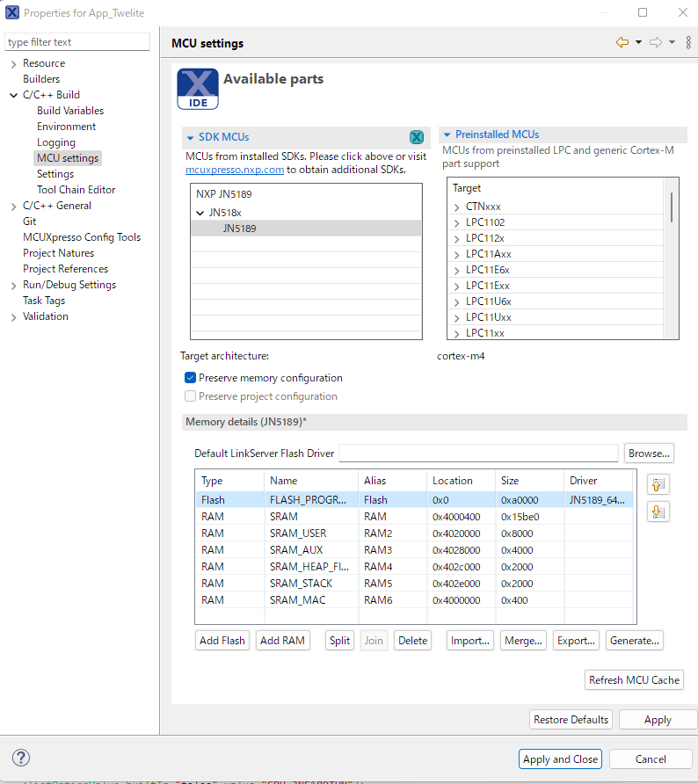Open Tool Chain Editor page
Image resolution: width=698 pixels, height=784 pixels.
[x=76, y=190]
